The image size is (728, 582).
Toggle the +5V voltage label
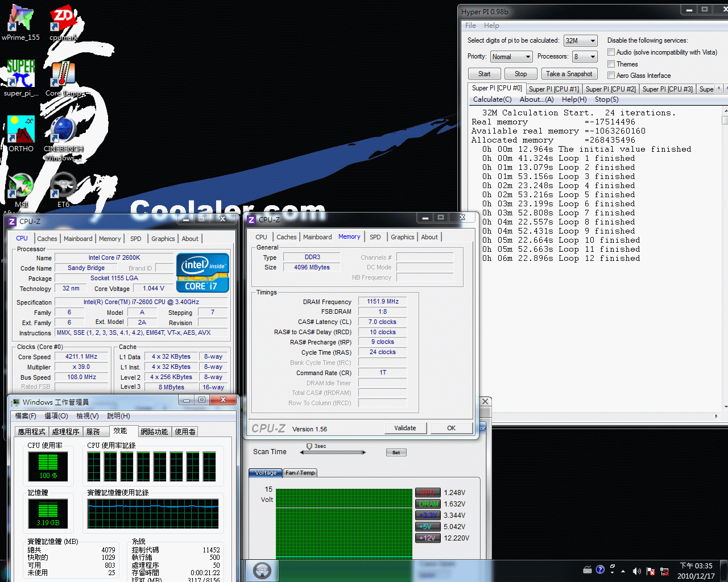(428, 527)
